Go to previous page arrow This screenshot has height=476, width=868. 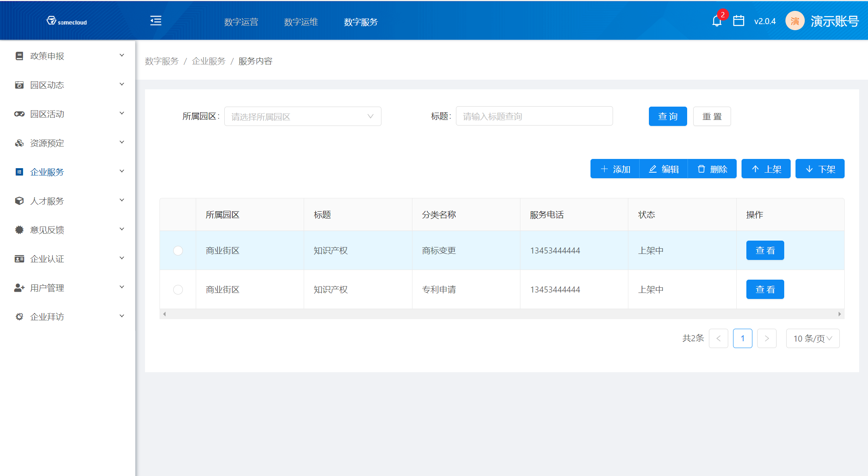[x=719, y=338]
